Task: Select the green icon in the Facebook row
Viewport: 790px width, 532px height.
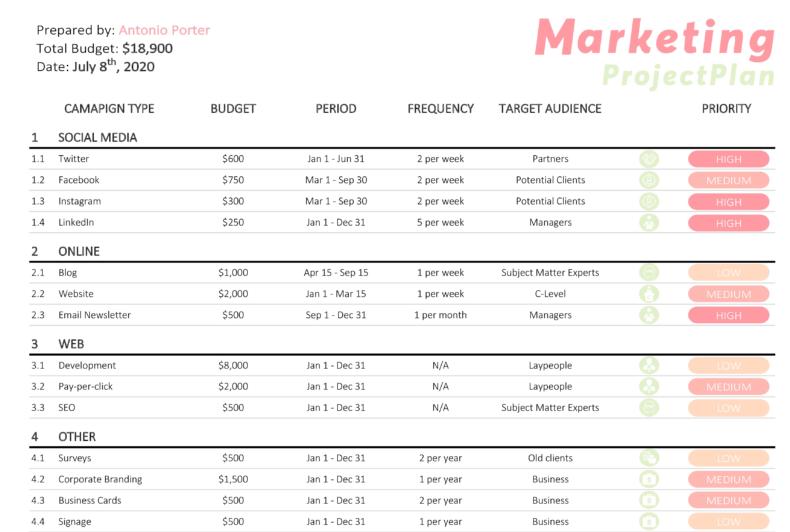Action: pos(649,180)
